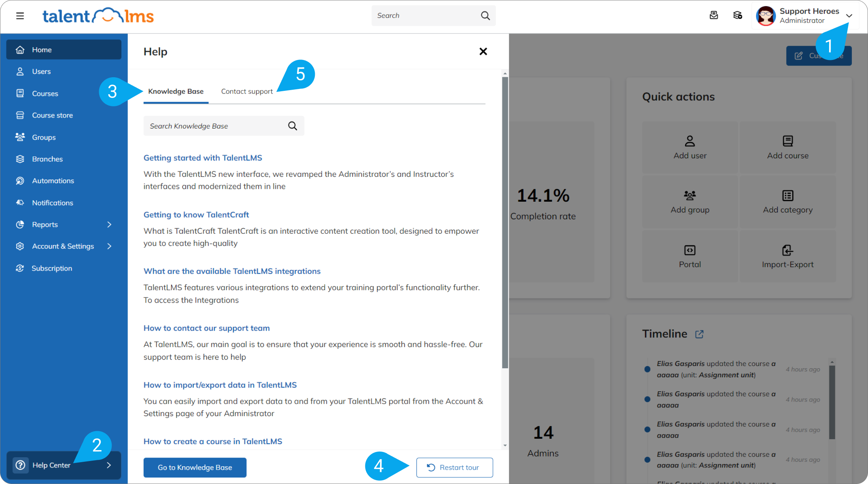Click the Reports pie chart icon
Image resolution: width=868 pixels, height=484 pixels.
pyautogui.click(x=20, y=225)
